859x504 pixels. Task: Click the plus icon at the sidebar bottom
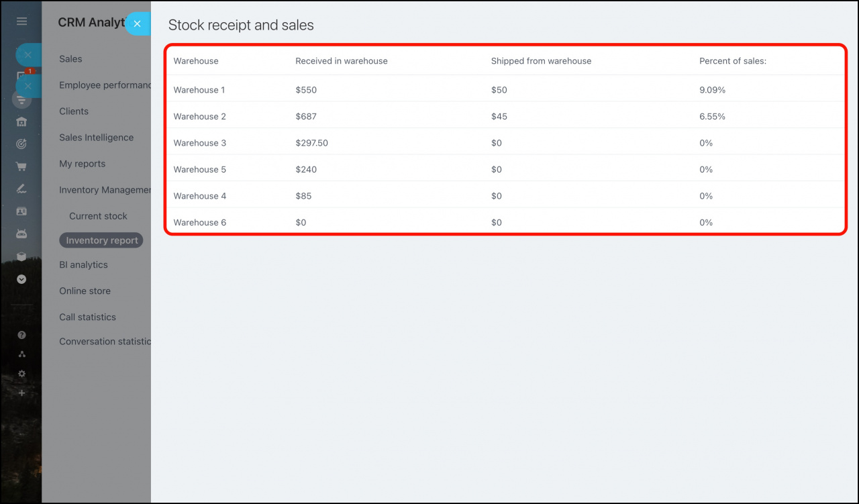[x=21, y=393]
